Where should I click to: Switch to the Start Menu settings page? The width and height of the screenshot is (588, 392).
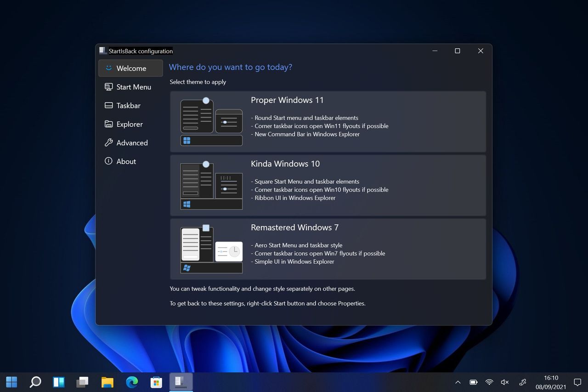click(130, 87)
